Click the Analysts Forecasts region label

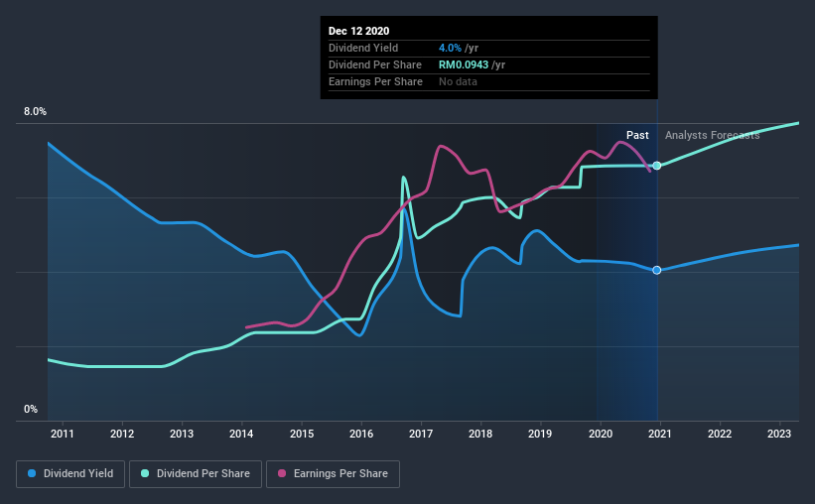[712, 135]
